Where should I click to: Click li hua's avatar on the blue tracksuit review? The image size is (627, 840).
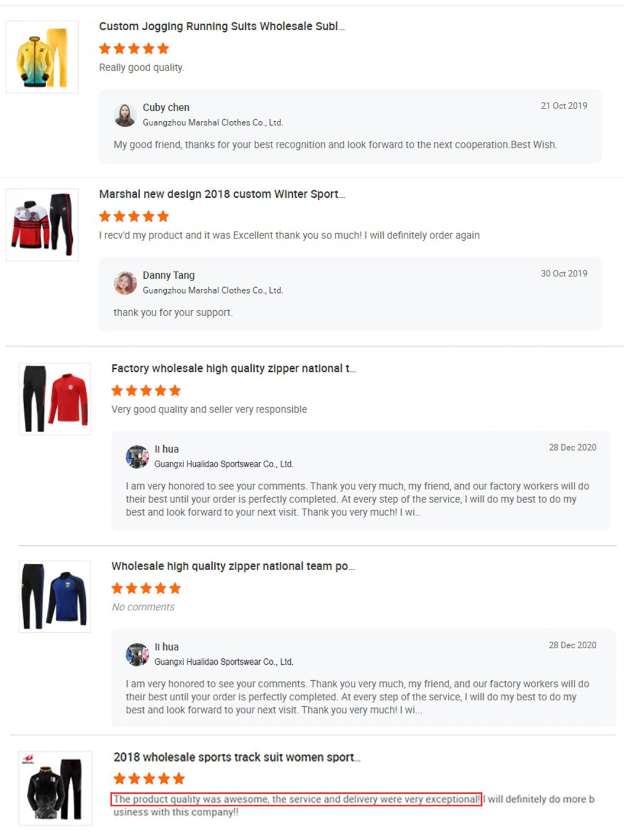point(137,654)
